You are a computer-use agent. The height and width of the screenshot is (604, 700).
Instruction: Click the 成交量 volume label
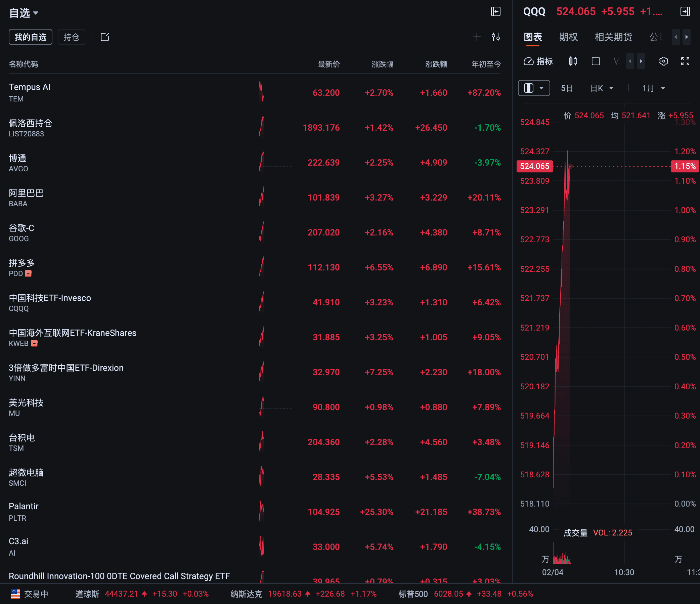point(576,533)
